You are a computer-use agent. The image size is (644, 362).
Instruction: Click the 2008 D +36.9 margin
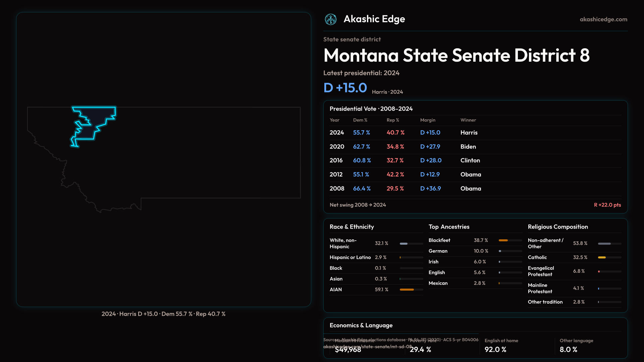point(430,189)
